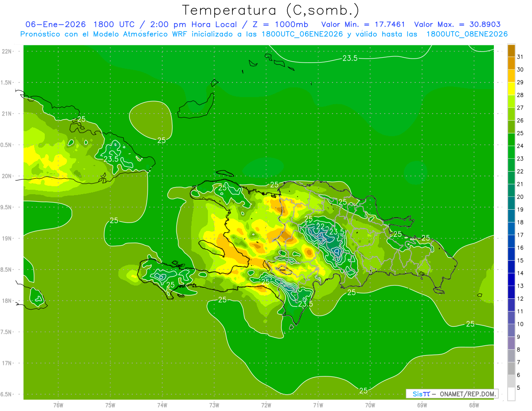Click the '74W' longitude axis label
Viewport: 532px width, 411px height.
pyautogui.click(x=162, y=405)
